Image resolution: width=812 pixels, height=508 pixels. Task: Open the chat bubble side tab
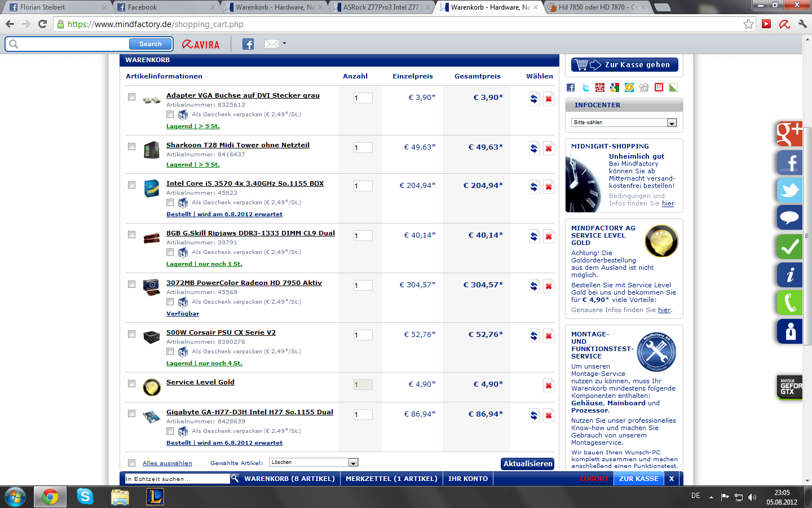(x=789, y=218)
